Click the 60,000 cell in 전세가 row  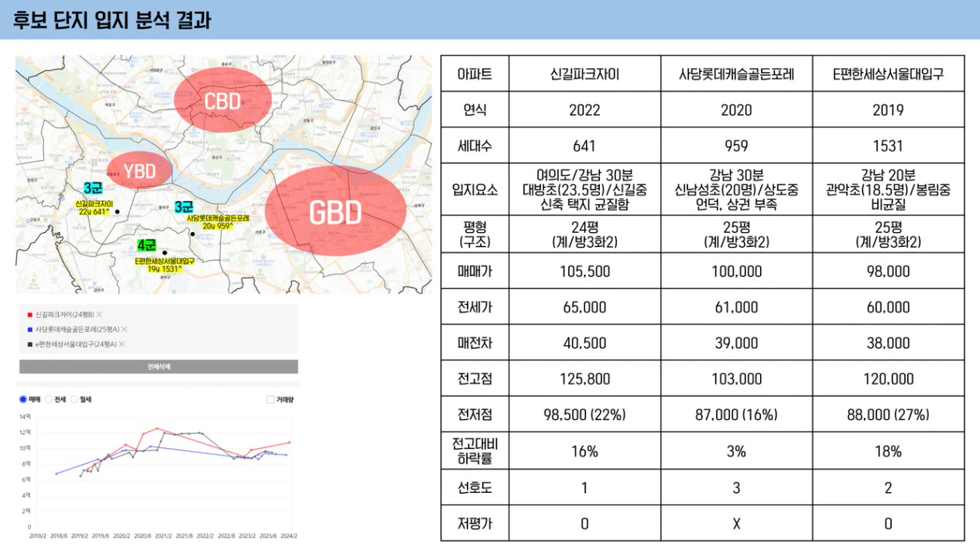pos(888,306)
